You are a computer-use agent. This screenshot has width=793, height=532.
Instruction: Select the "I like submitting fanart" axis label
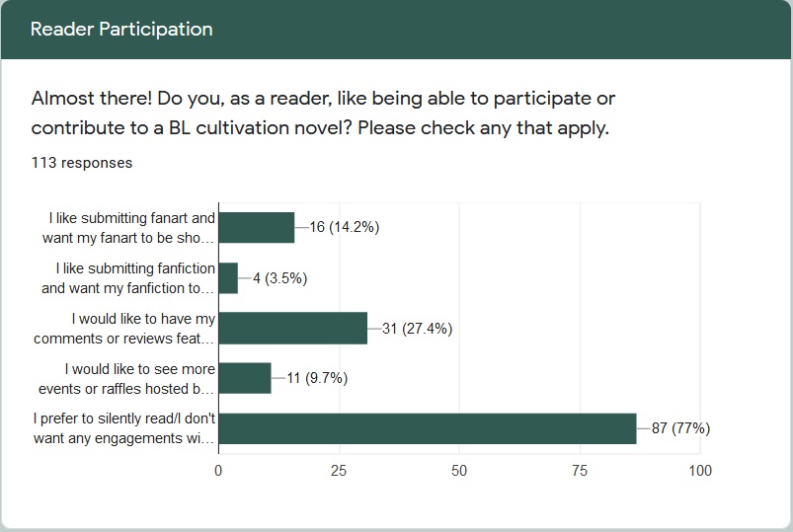point(127,228)
